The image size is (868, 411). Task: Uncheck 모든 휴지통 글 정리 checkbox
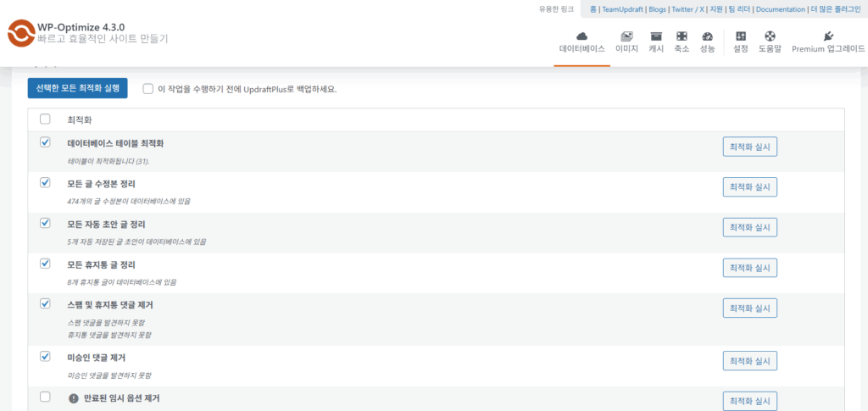[46, 264]
